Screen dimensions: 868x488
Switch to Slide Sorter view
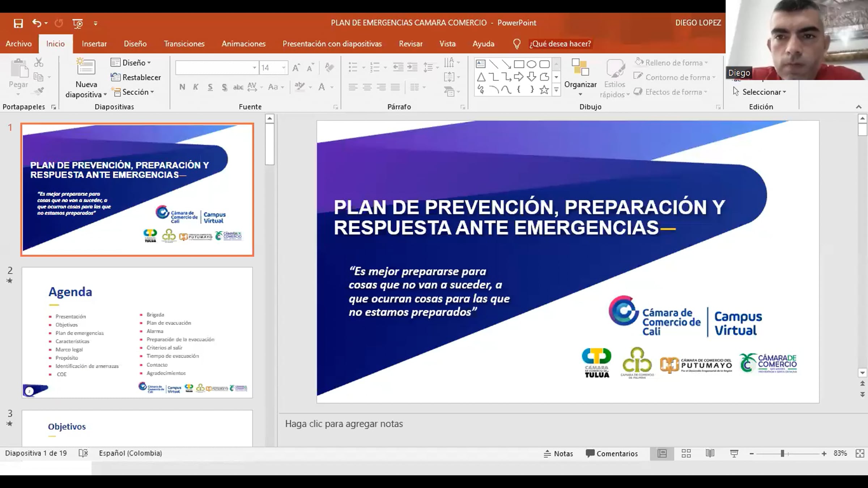coord(686,454)
